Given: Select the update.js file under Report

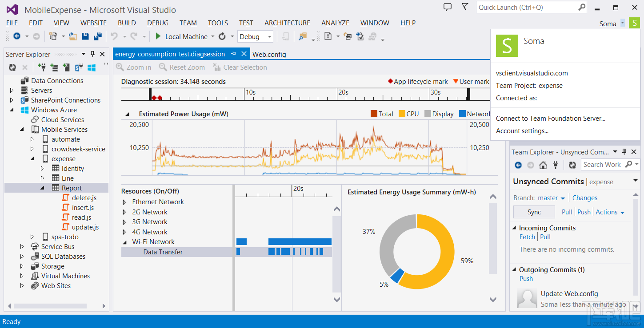Looking at the screenshot, I should tap(85, 227).
